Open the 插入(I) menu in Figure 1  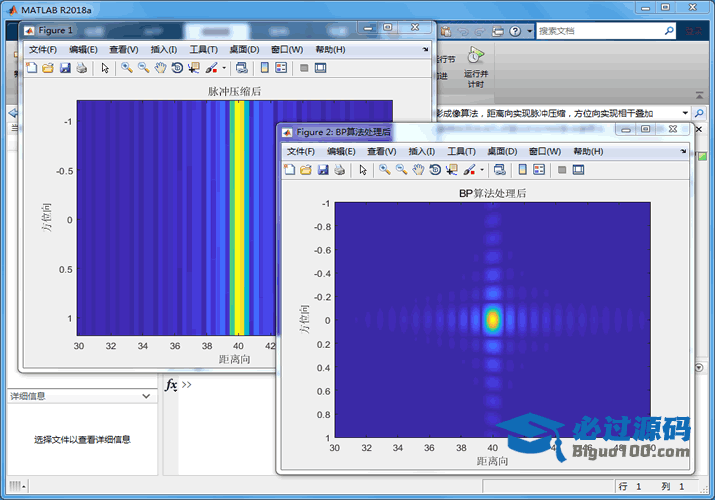coord(164,49)
